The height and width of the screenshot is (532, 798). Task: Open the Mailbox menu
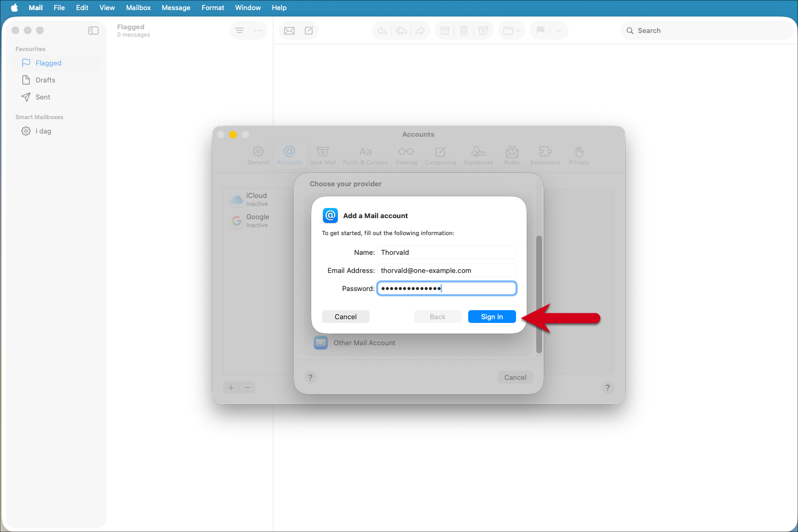138,7
